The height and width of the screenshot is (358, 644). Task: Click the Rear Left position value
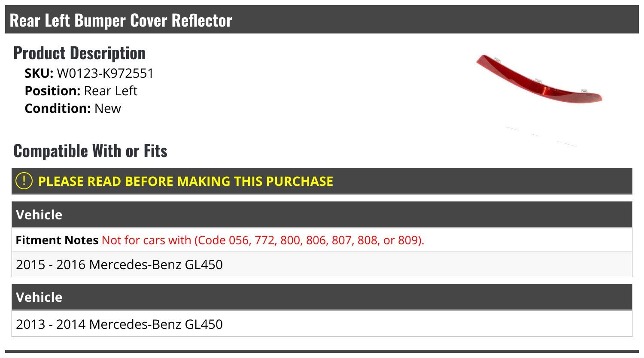[x=111, y=91]
